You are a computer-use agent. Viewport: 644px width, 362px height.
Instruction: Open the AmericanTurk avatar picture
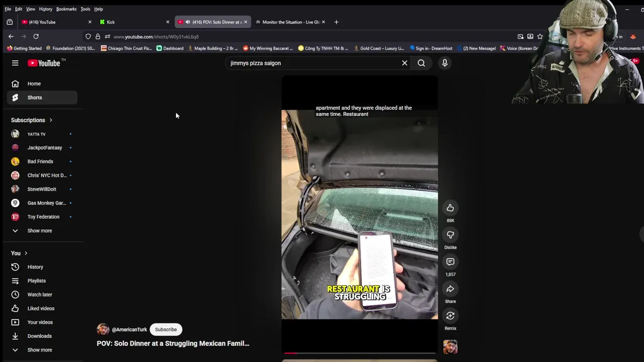[x=103, y=329]
